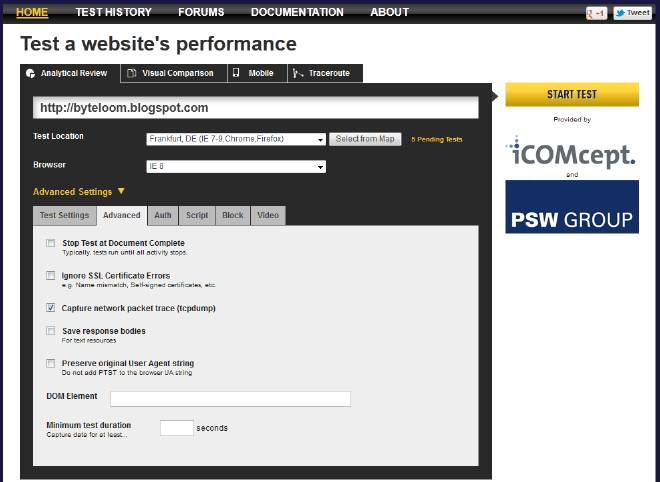This screenshot has height=482, width=660.
Task: Switch to the Mobile tab
Action: point(257,73)
